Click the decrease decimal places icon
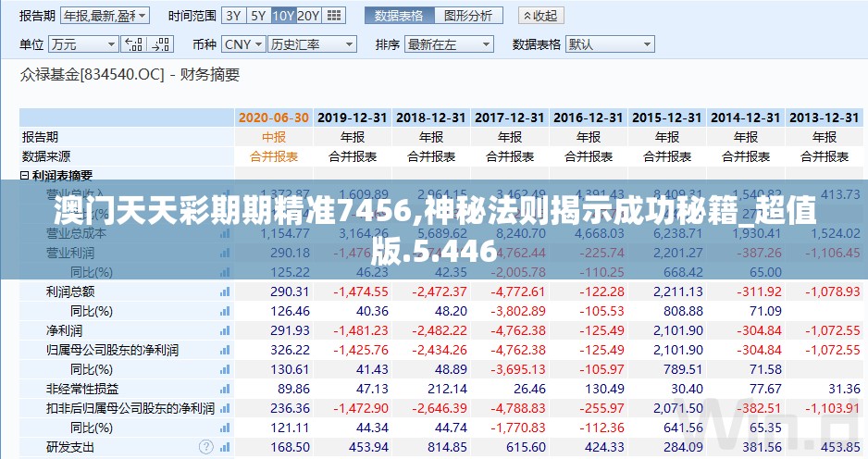The height and width of the screenshot is (459, 868). tap(160, 44)
